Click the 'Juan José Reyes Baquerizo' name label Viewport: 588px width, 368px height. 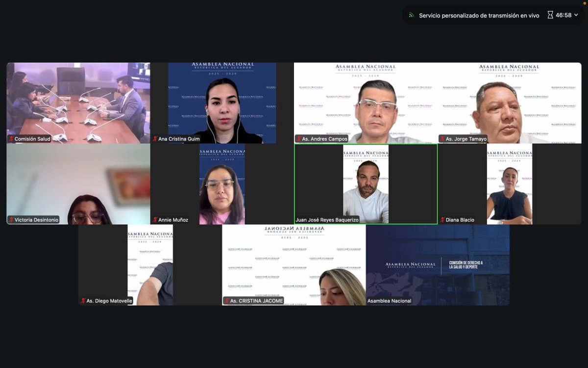point(327,220)
